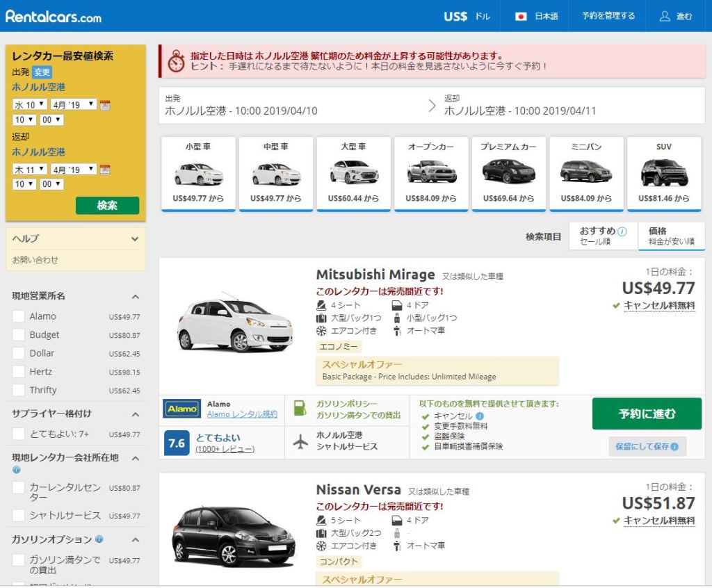Click the Alamo supplier logo
This screenshot has height=588, width=712.
[181, 409]
